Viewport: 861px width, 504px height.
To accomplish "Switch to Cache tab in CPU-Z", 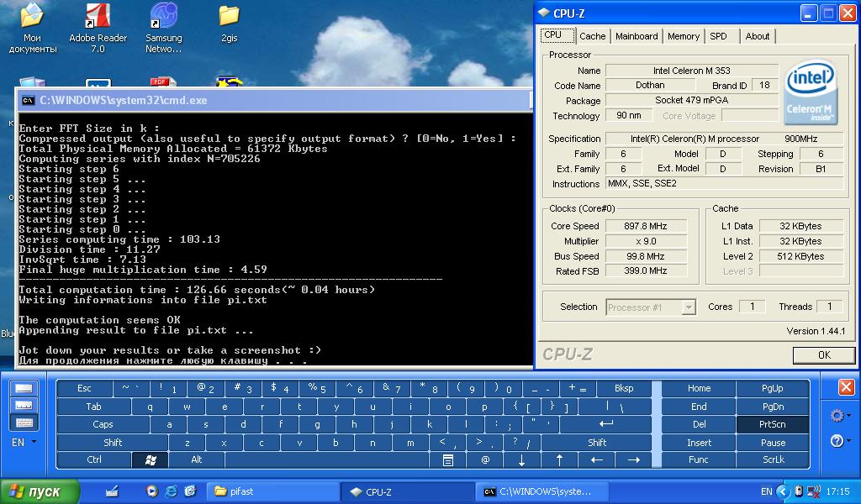I will [592, 36].
